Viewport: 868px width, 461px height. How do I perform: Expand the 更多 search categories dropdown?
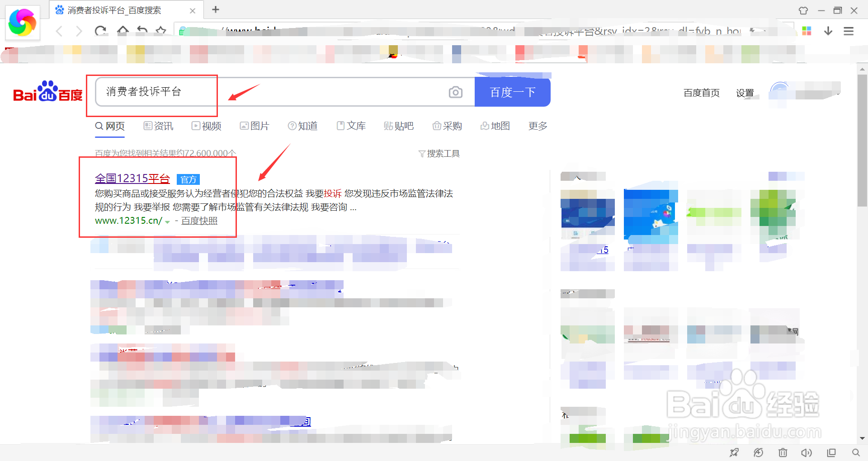(537, 126)
